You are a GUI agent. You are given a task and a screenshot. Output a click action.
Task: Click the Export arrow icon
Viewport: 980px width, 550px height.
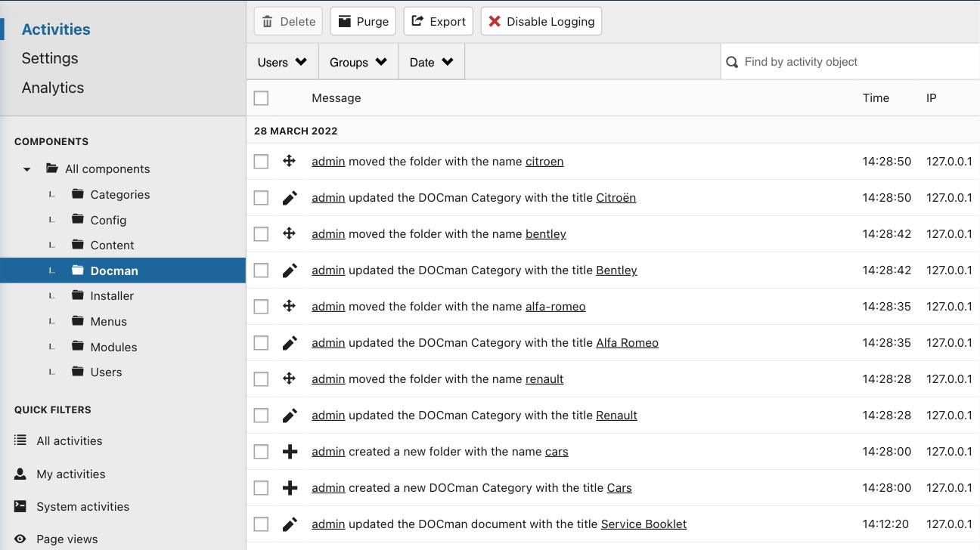pos(417,21)
